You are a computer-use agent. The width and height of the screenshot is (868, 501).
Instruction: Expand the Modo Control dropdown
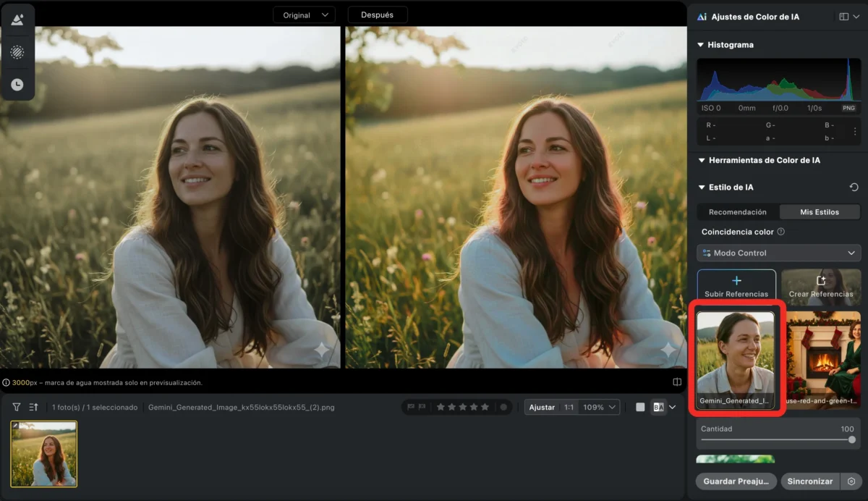[x=779, y=253]
